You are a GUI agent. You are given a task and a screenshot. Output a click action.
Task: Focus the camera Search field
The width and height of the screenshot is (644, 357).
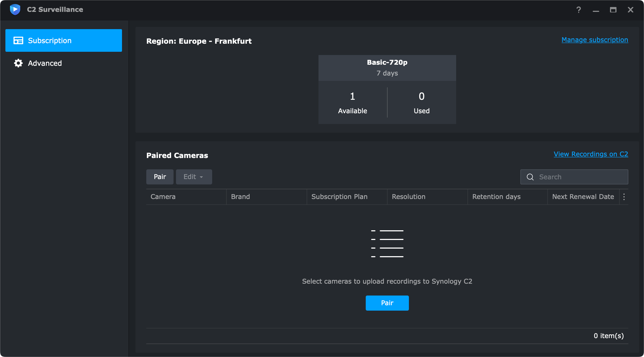(x=574, y=177)
